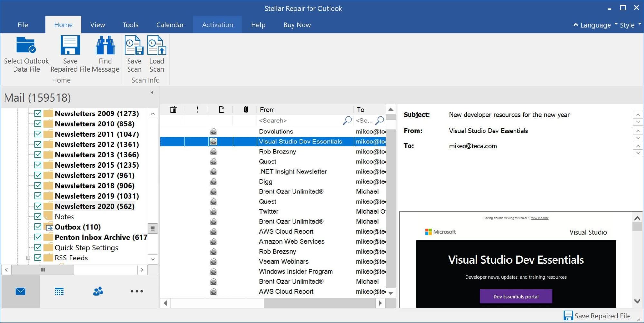Click envelope icon for Digg message
The width and height of the screenshot is (644, 323).
click(213, 181)
